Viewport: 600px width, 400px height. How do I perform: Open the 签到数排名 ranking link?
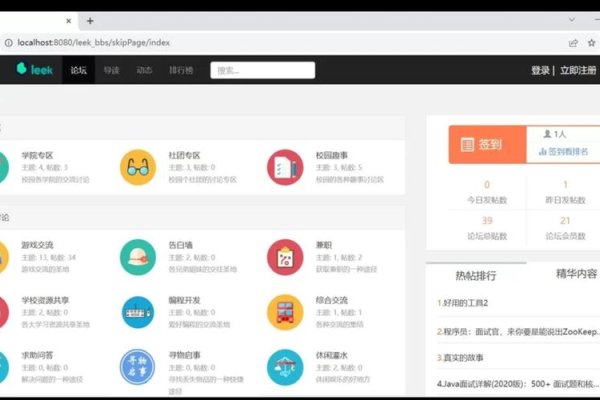(x=563, y=152)
